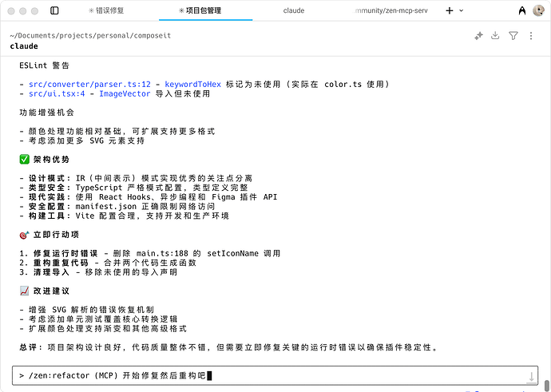Click the '总评' summary line
This screenshot has height=392, width=551.
229,347
